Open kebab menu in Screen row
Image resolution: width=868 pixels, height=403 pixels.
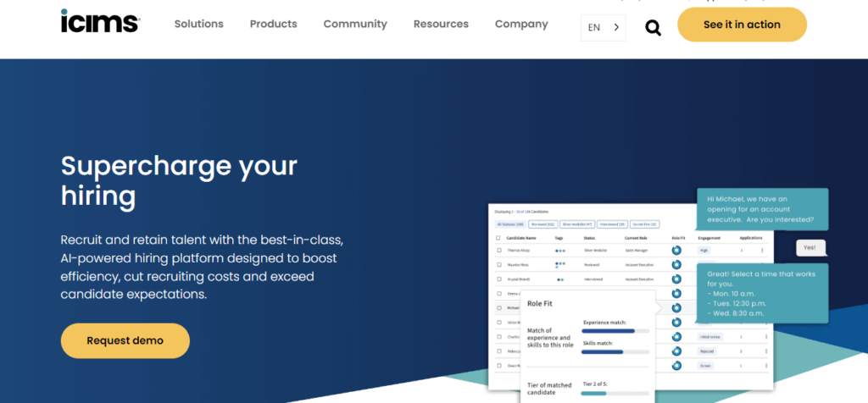766,366
